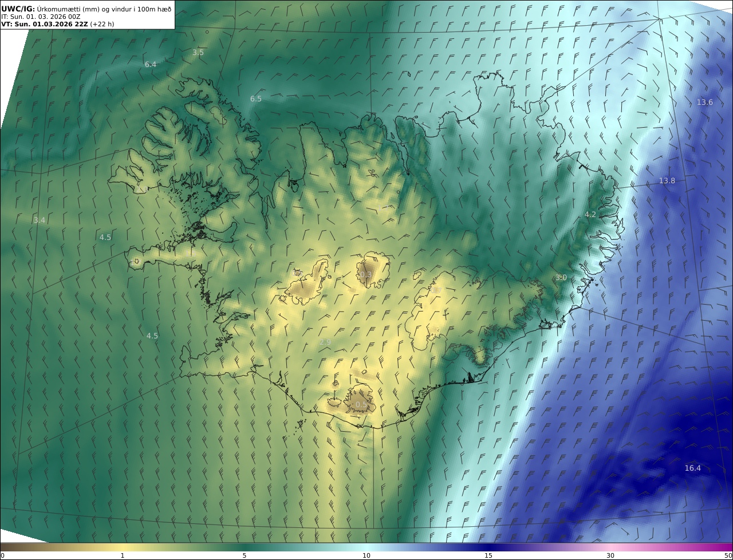
Task: Click the 0.3 value label on the glacier
Action: pyautogui.click(x=366, y=275)
